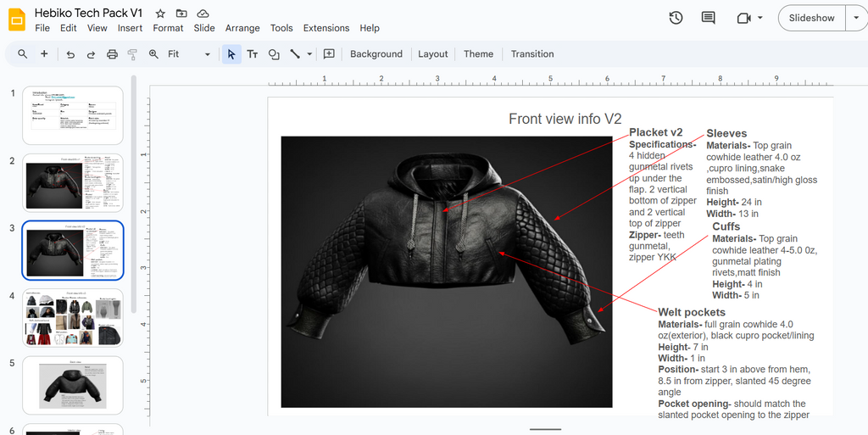Open version history clock icon

click(676, 18)
